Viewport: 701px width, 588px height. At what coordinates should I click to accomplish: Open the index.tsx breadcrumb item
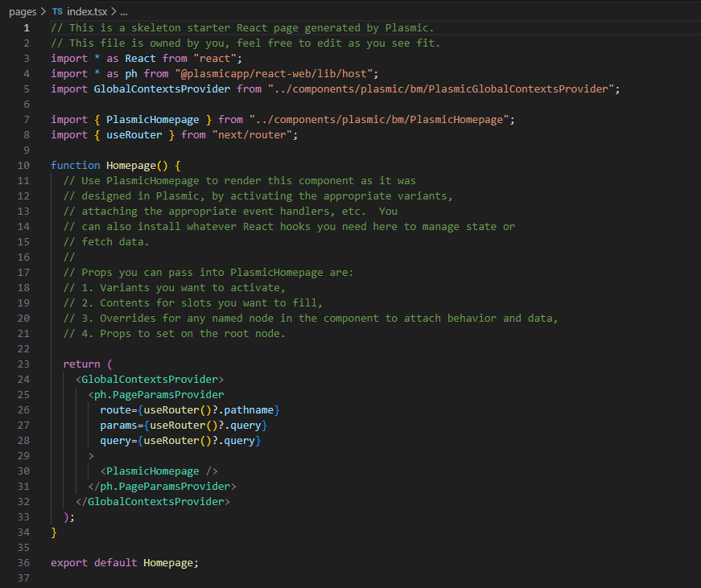point(85,12)
